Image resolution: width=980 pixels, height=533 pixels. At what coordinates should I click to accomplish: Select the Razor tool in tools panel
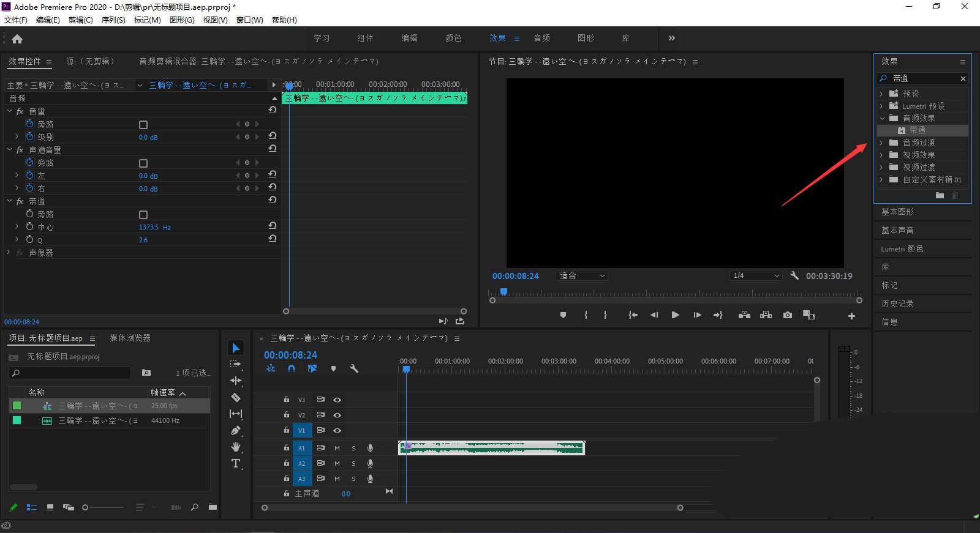[236, 397]
